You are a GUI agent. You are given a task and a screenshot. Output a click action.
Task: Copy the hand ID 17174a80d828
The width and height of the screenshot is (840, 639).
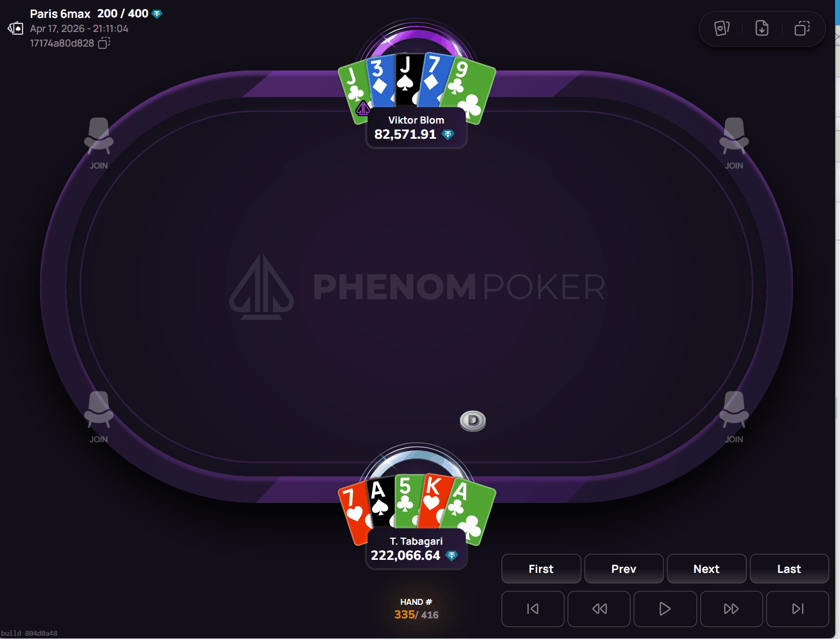point(104,43)
